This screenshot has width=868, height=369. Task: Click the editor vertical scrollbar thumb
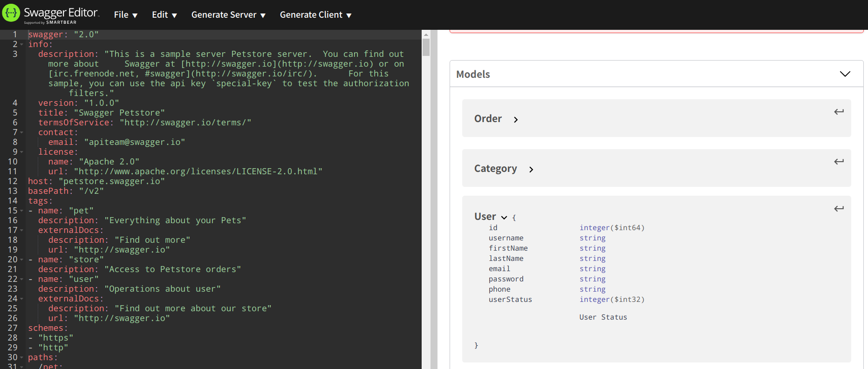coord(426,48)
